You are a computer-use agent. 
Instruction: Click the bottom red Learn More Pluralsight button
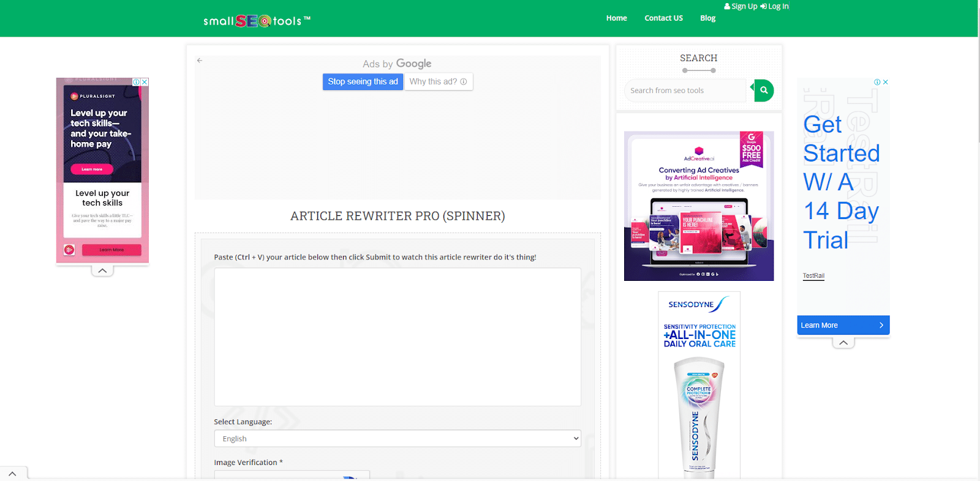pos(111,250)
